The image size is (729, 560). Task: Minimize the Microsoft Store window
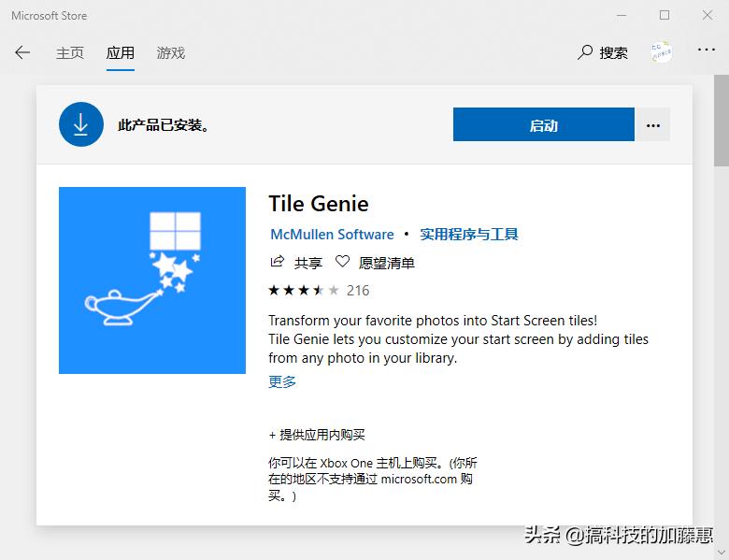(622, 15)
